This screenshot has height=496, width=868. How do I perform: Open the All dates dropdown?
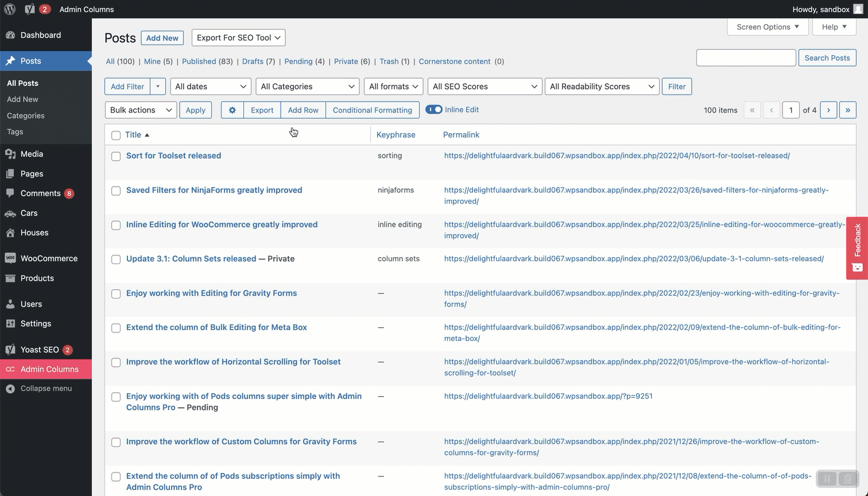(x=211, y=87)
